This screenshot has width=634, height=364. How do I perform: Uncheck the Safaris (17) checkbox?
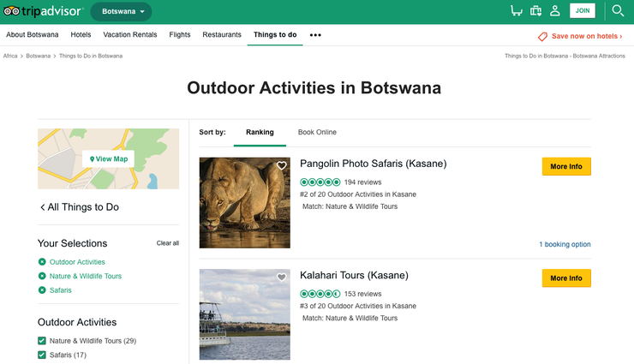tap(42, 355)
